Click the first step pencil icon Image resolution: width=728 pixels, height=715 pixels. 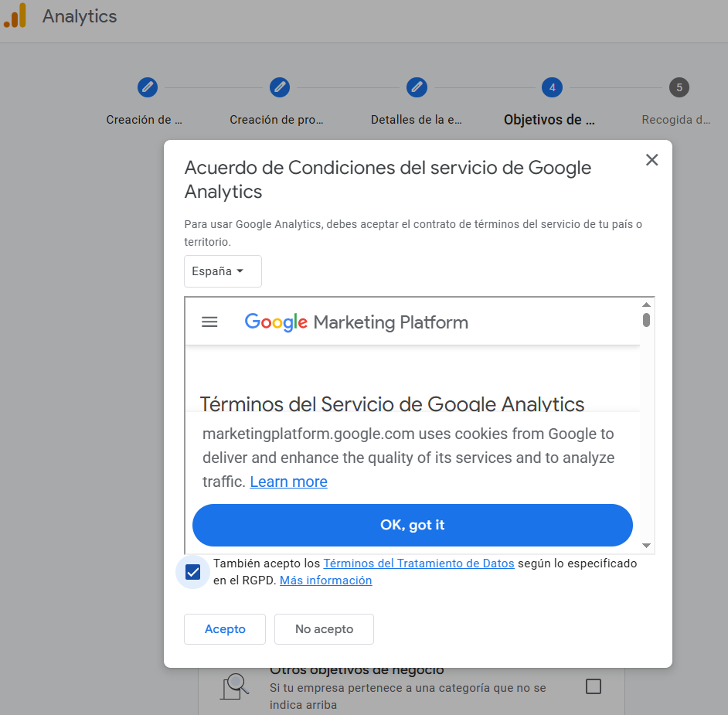(x=147, y=87)
